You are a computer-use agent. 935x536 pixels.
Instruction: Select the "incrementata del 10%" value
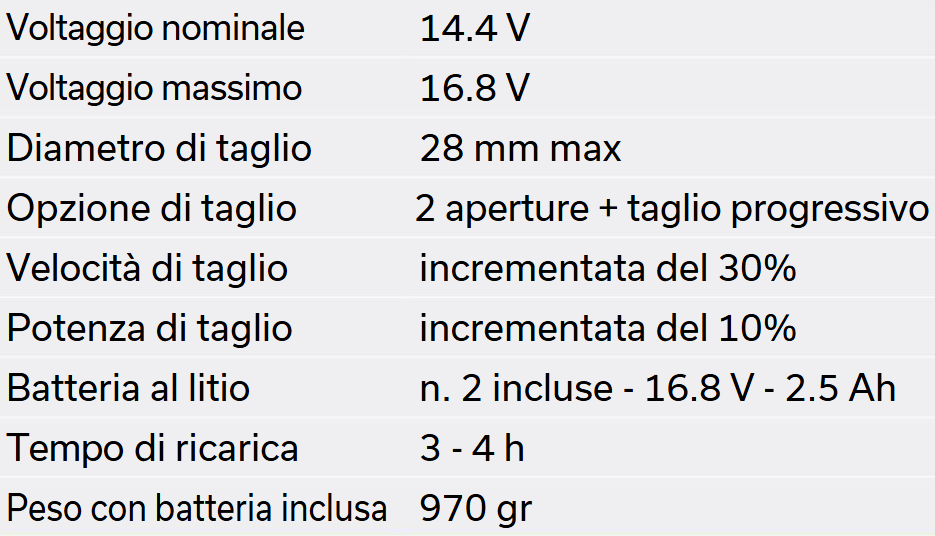click(x=607, y=328)
